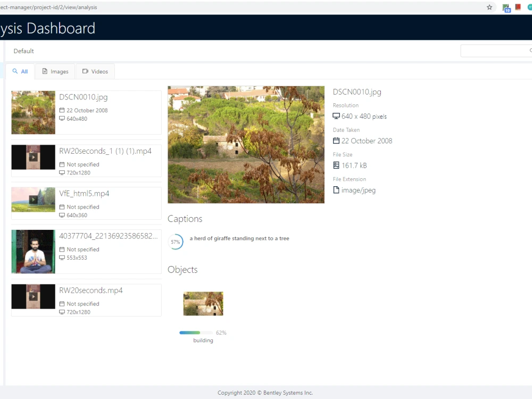Click the image file icon on the Images tab
Image resolution: width=532 pixels, height=399 pixels.
point(45,71)
